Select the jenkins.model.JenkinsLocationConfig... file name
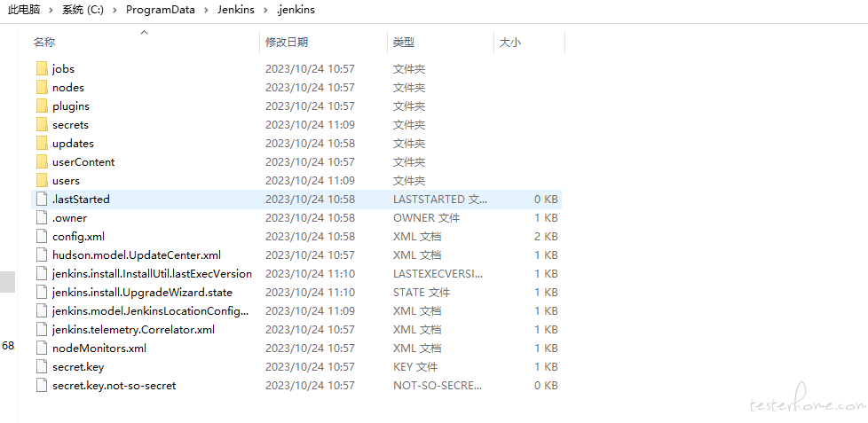The width and height of the screenshot is (868, 423). 151,310
